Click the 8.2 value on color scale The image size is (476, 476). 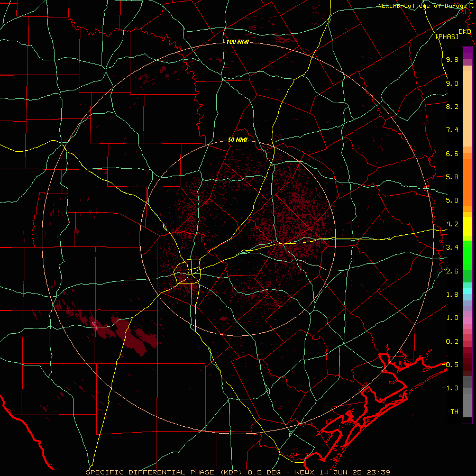tap(452, 106)
